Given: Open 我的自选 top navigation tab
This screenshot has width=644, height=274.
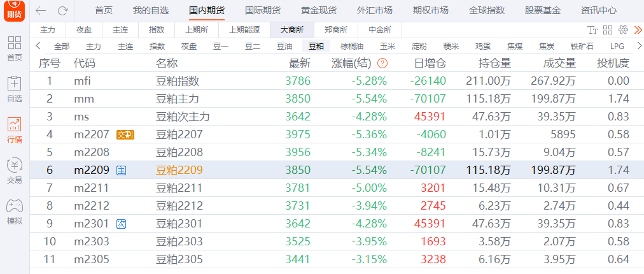Looking at the screenshot, I should coord(151,11).
